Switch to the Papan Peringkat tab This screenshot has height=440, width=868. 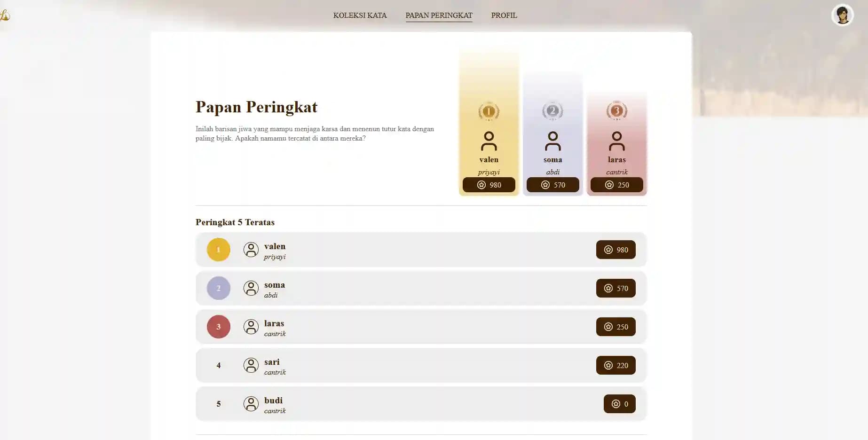coord(439,16)
